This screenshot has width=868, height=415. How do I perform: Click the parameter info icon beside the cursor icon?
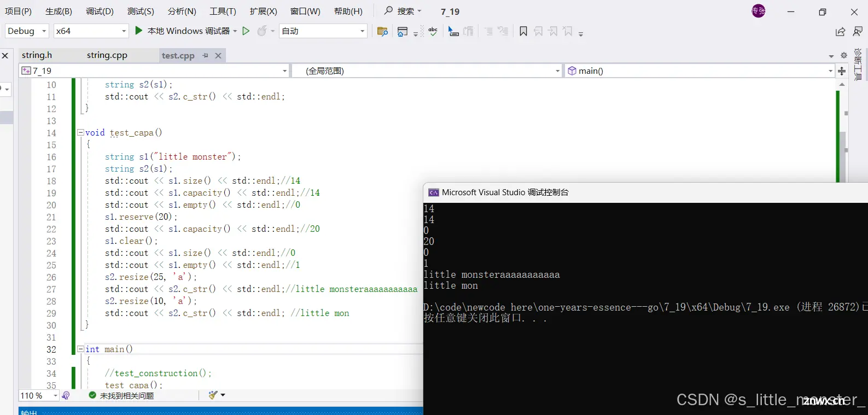pos(469,31)
